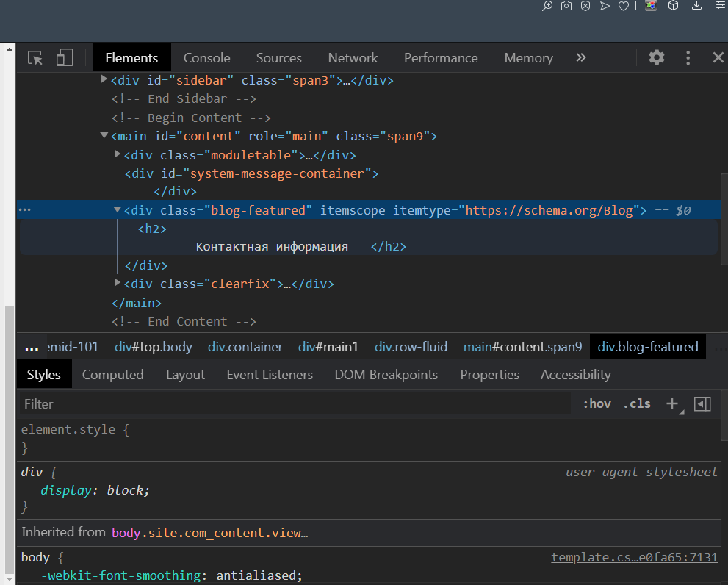Open the Properties tab
This screenshot has width=728, height=585.
click(x=489, y=375)
